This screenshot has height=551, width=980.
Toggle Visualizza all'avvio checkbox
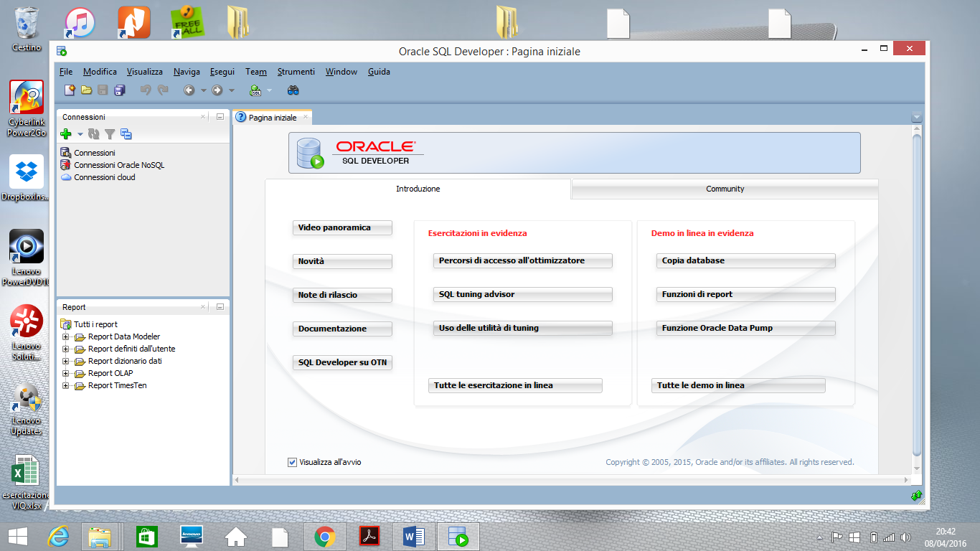coord(292,462)
